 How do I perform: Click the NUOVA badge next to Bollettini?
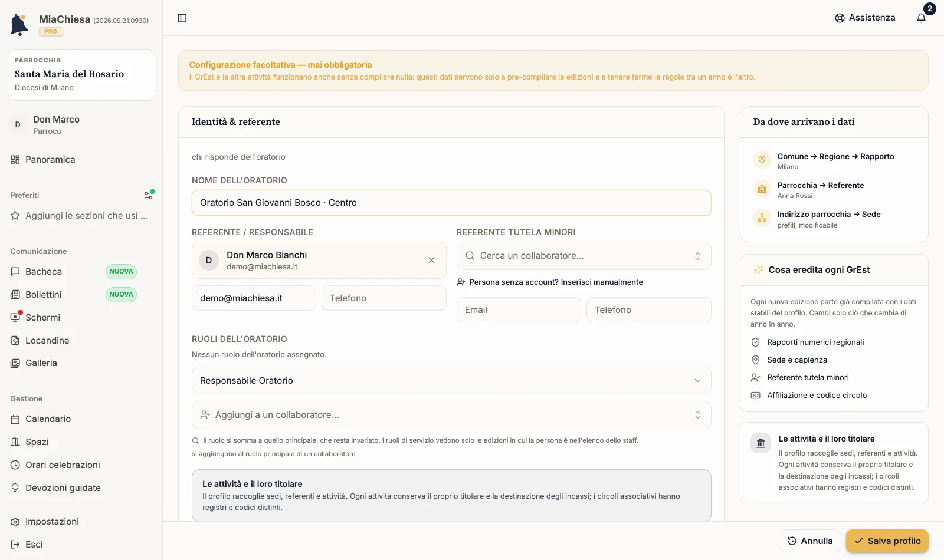pos(121,295)
